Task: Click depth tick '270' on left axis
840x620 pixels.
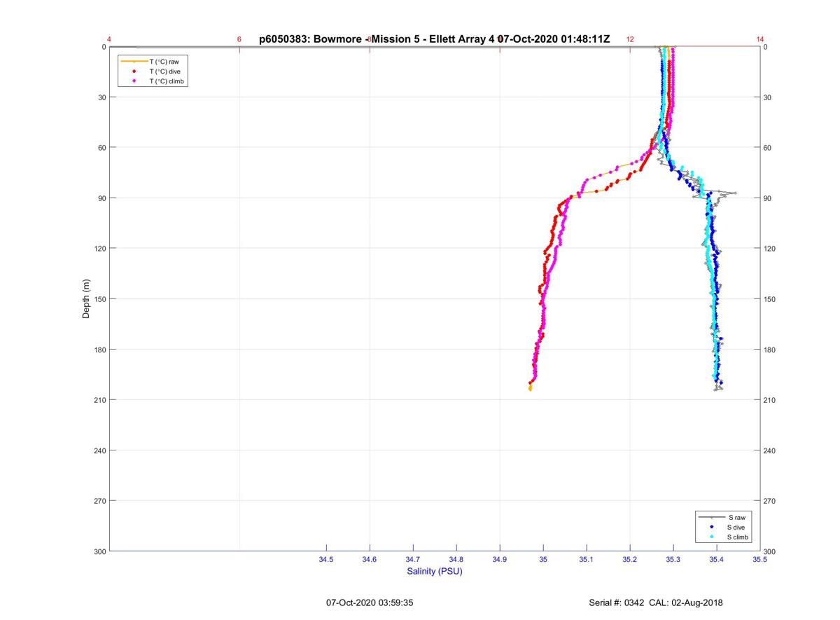Action: 99,501
